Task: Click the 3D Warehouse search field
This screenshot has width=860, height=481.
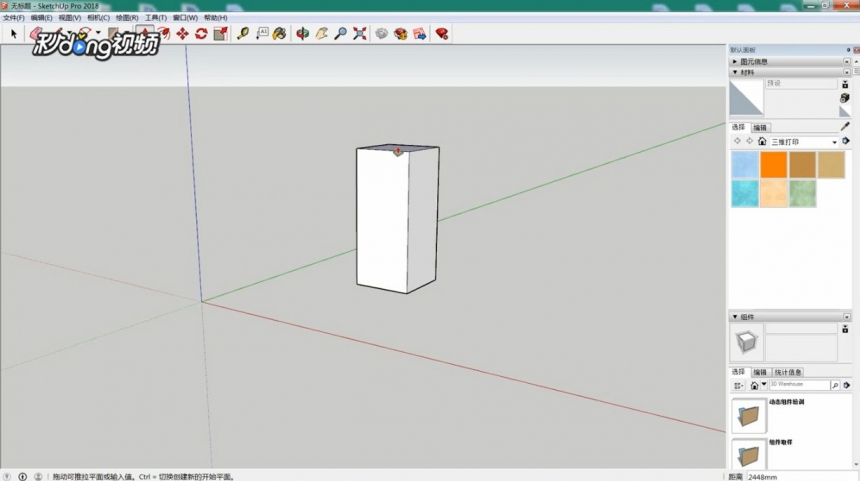Action: click(x=799, y=385)
